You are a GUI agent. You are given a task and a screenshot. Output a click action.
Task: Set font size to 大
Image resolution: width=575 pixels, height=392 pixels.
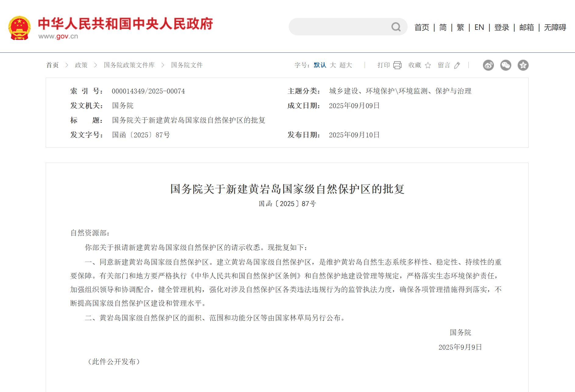333,65
